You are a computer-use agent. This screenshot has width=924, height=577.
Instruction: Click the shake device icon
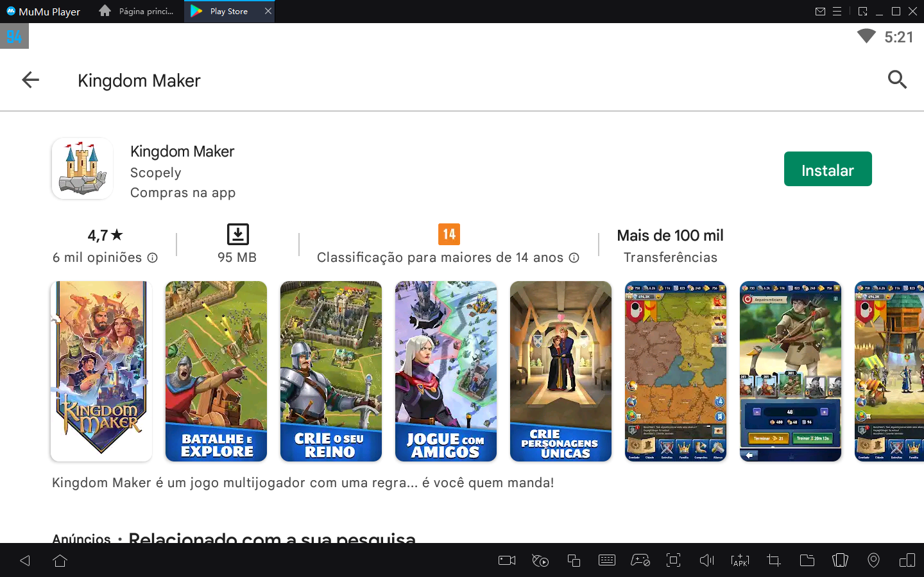[x=540, y=560]
